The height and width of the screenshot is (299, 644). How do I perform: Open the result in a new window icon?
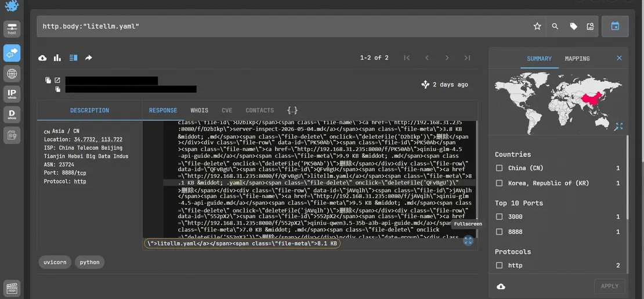pyautogui.click(x=57, y=80)
